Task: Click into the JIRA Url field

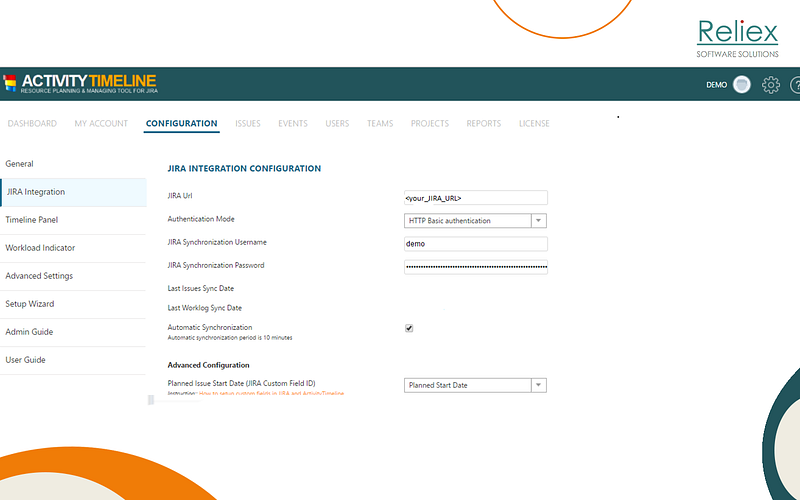Action: (476, 198)
